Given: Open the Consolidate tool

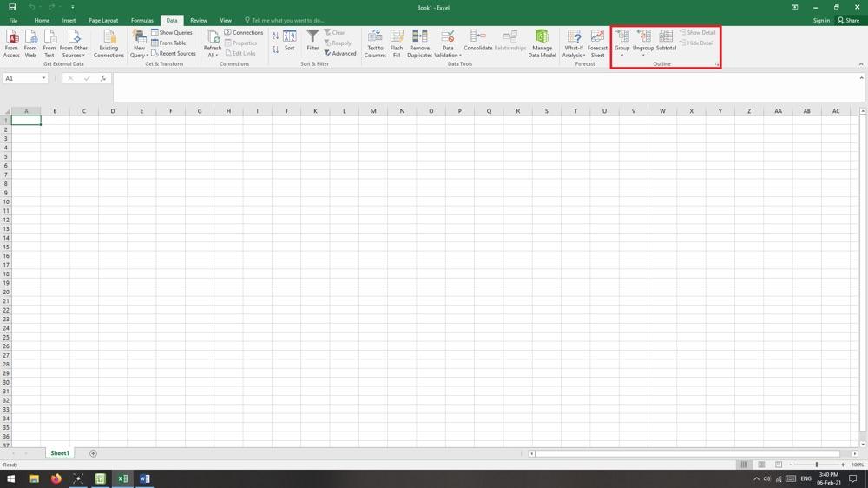Looking at the screenshot, I should tap(477, 40).
